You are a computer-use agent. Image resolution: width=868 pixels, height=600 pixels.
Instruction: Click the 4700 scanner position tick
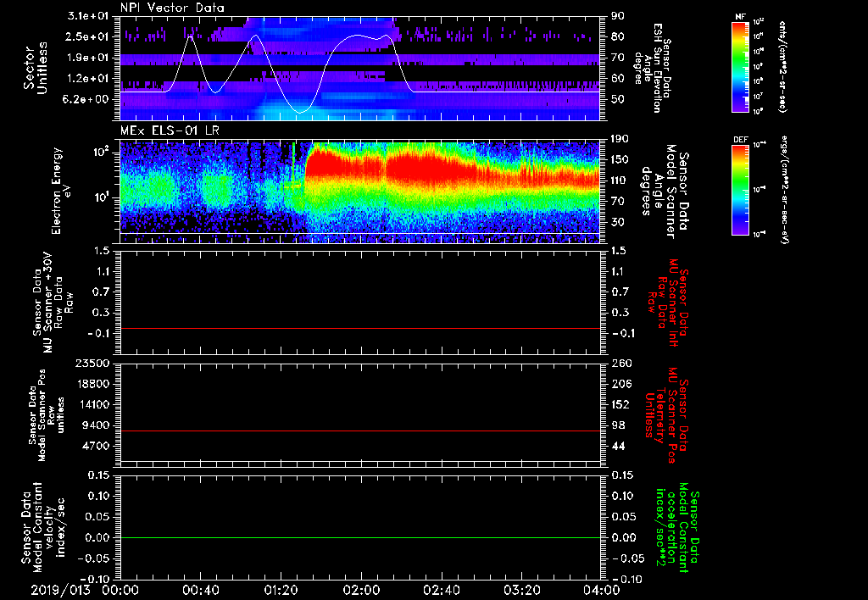click(x=95, y=446)
